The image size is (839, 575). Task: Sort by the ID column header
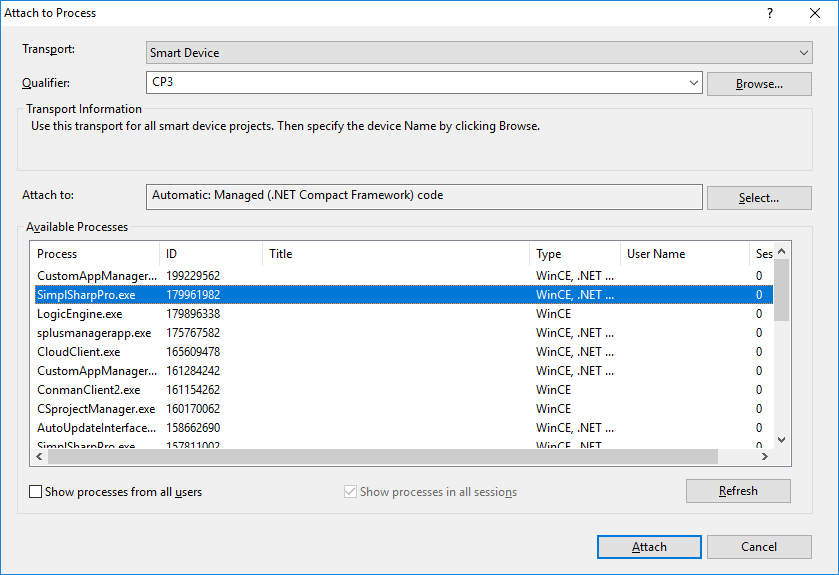coord(210,254)
